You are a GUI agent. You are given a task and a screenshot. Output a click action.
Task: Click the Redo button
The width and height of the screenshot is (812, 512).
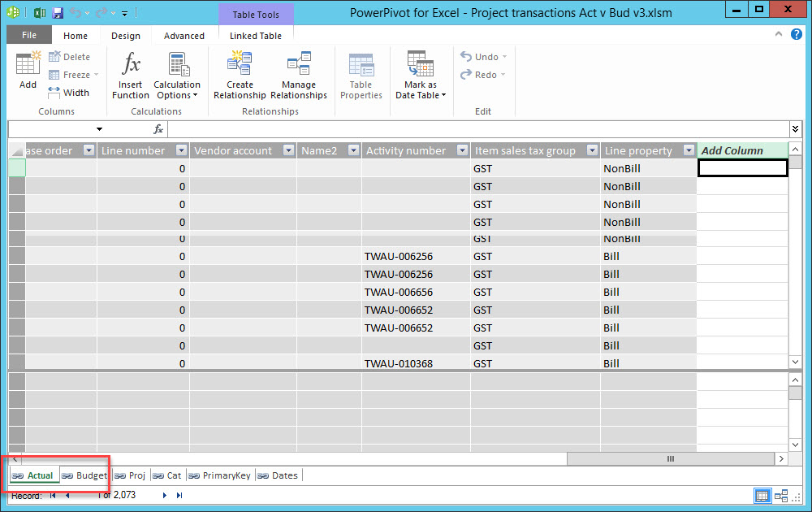[x=478, y=75]
